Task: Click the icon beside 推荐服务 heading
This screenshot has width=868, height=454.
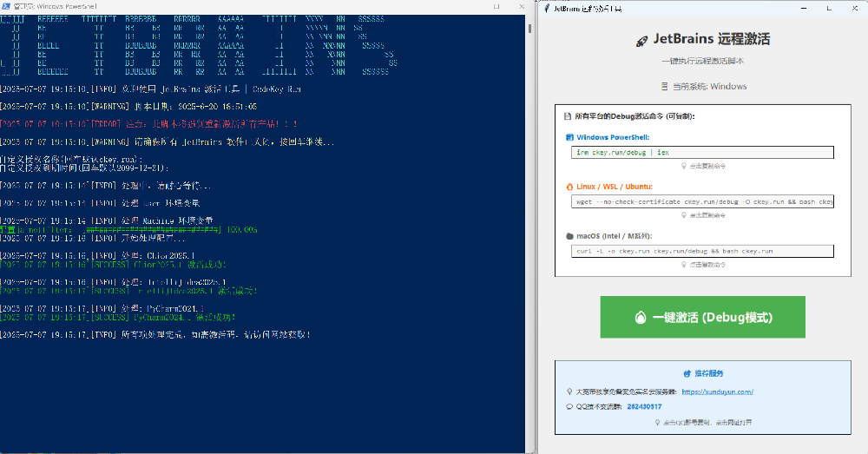Action: point(687,374)
